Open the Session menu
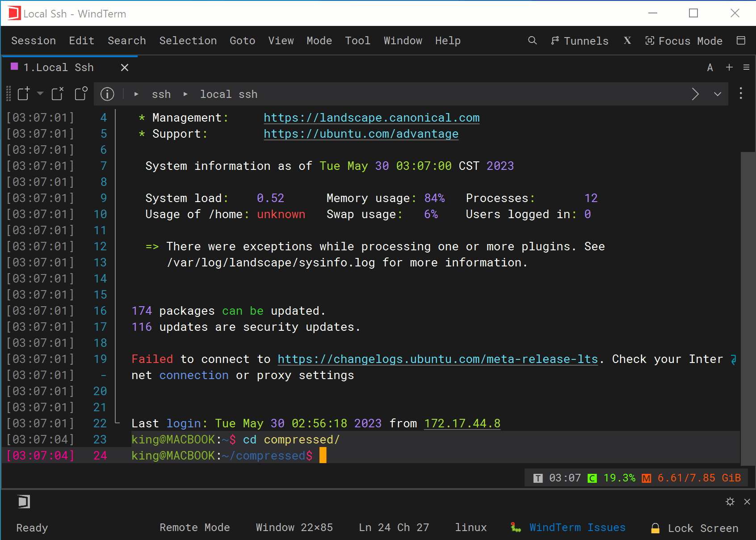756x540 pixels. [34, 41]
